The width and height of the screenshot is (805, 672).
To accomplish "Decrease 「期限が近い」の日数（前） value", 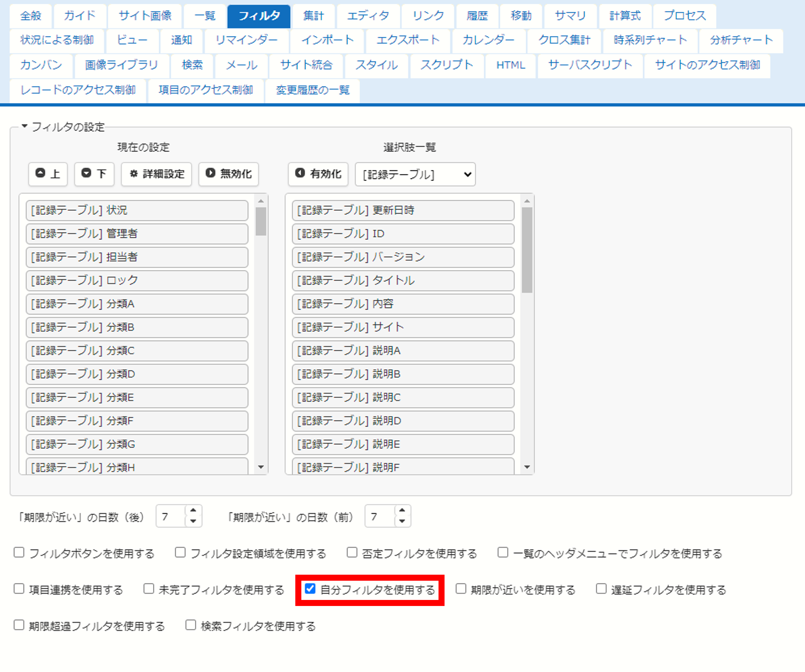I will coord(402,521).
